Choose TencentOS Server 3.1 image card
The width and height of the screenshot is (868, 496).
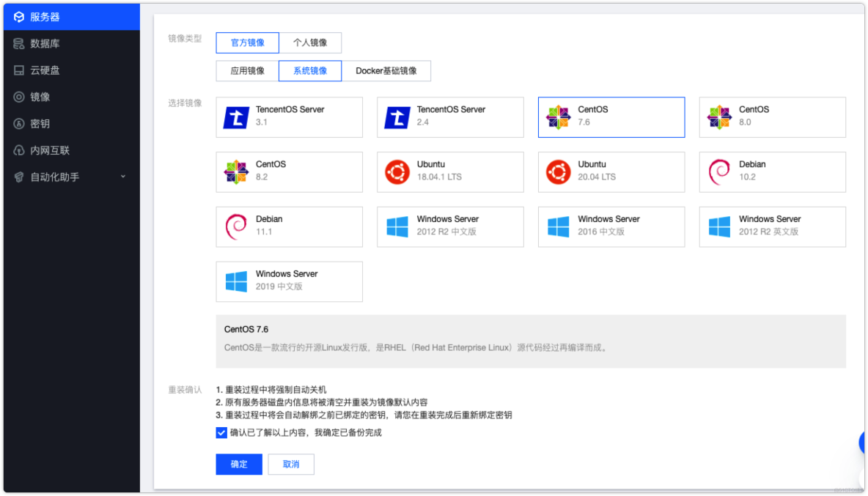(x=290, y=117)
